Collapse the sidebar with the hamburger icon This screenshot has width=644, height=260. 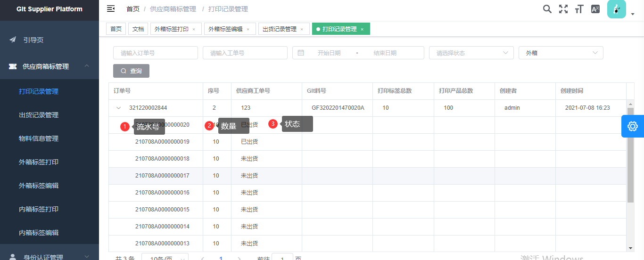tap(111, 9)
